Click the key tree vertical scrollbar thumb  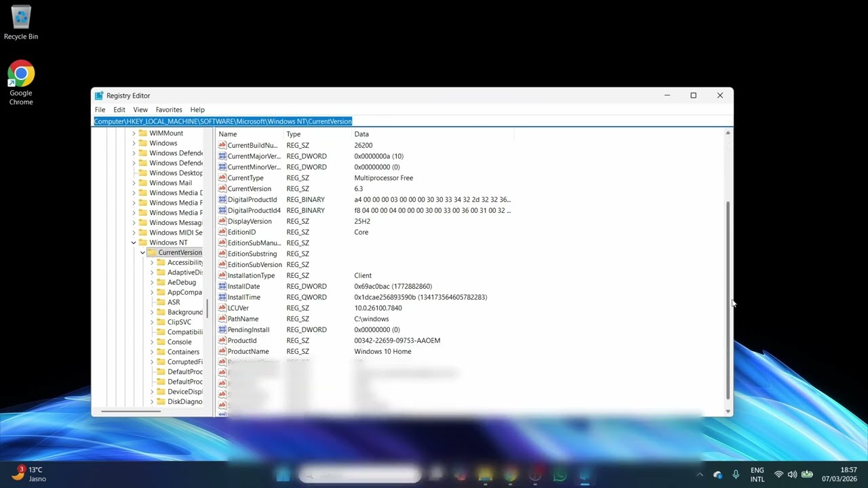click(207, 309)
